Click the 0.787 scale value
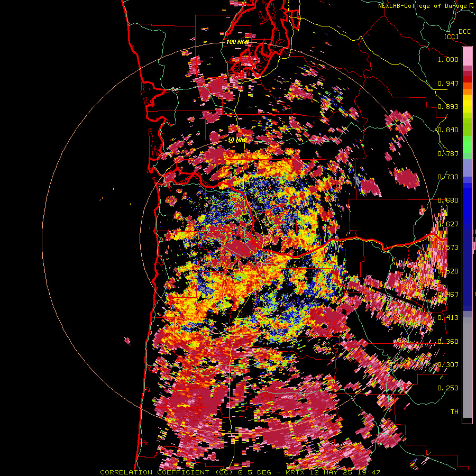The image size is (476, 476). coord(448,153)
